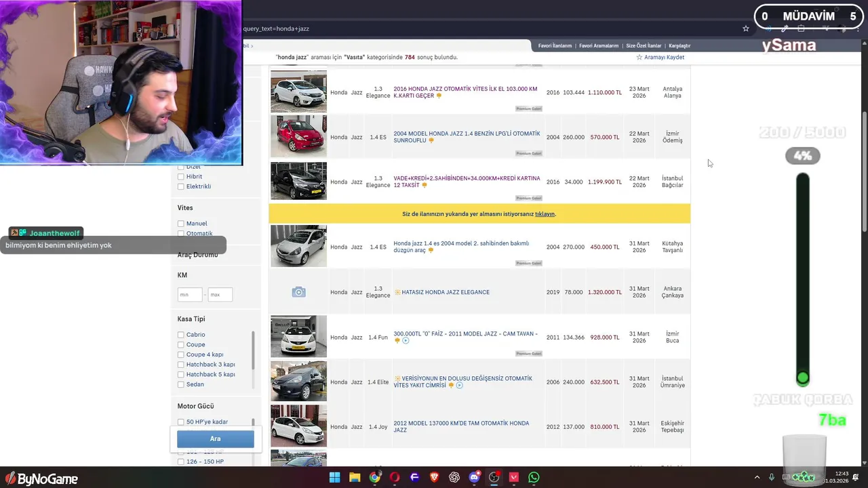The image size is (868, 488).
Task: Click the 1.110.000 TL price
Action: (605, 92)
